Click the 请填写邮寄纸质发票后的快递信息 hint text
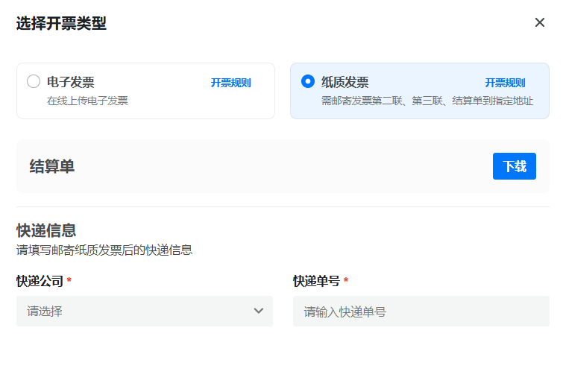Screen dimensions: 563x392 click(x=104, y=250)
